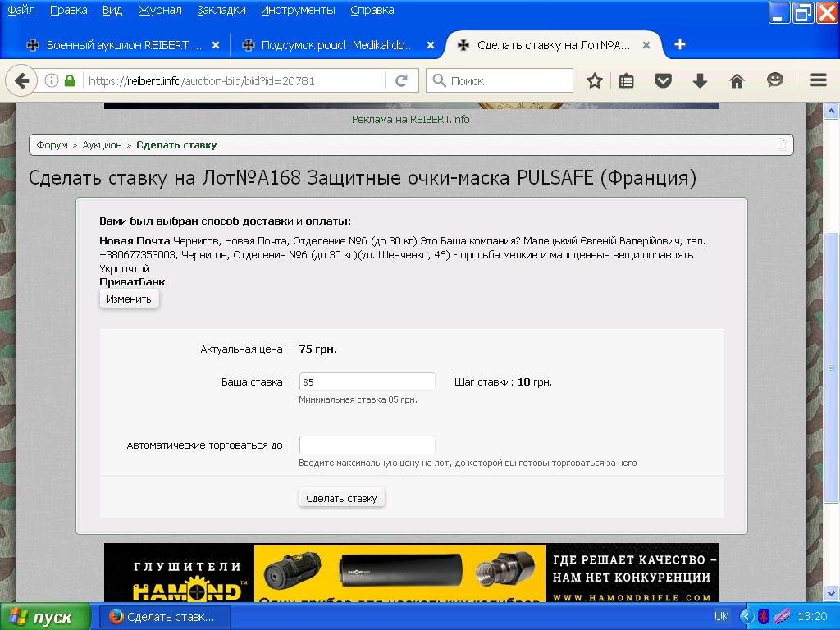Open the Downloads arrow icon

(701, 81)
